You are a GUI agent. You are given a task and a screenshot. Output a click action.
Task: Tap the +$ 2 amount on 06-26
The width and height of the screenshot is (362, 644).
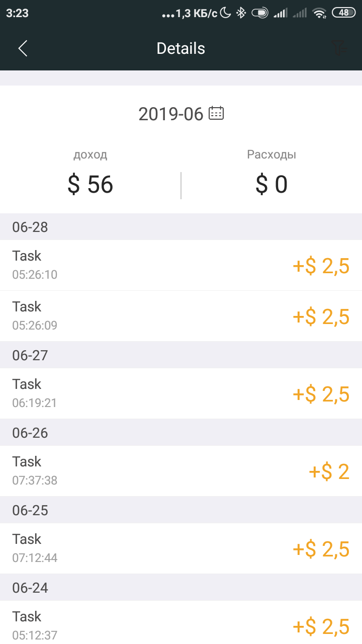[329, 472]
